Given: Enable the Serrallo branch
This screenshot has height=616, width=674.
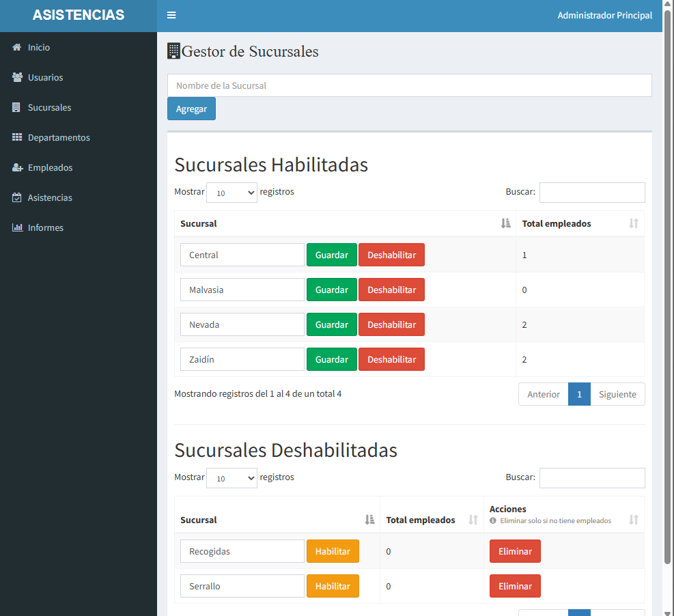Looking at the screenshot, I should coord(333,586).
